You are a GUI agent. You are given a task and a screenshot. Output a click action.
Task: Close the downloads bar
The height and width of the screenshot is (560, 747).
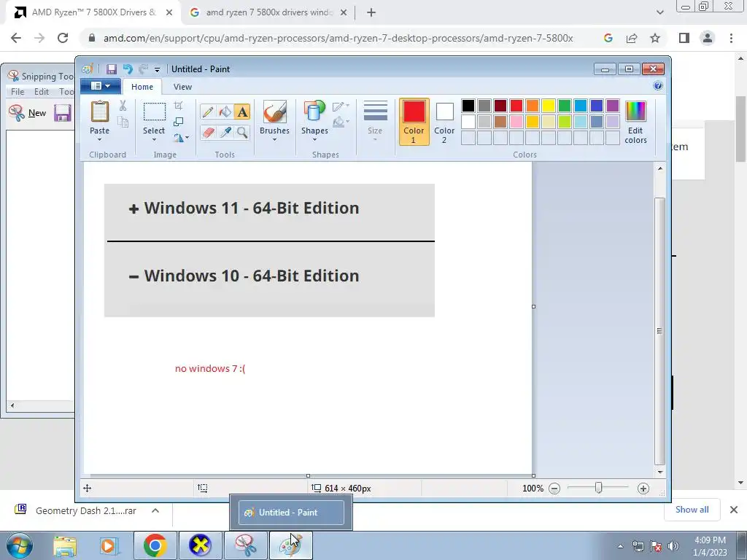pyautogui.click(x=734, y=510)
